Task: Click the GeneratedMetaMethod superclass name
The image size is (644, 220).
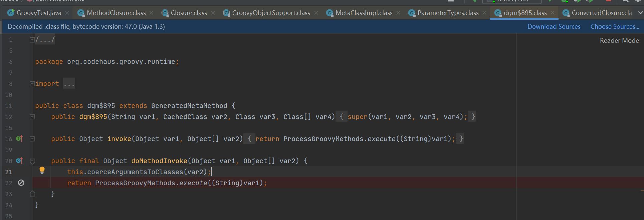Action: pos(189,106)
